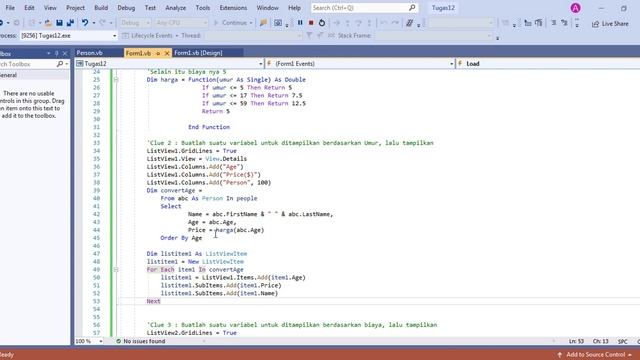Click the Lifecycle Events icon
This screenshot has height=360, width=640.
(x=125, y=36)
